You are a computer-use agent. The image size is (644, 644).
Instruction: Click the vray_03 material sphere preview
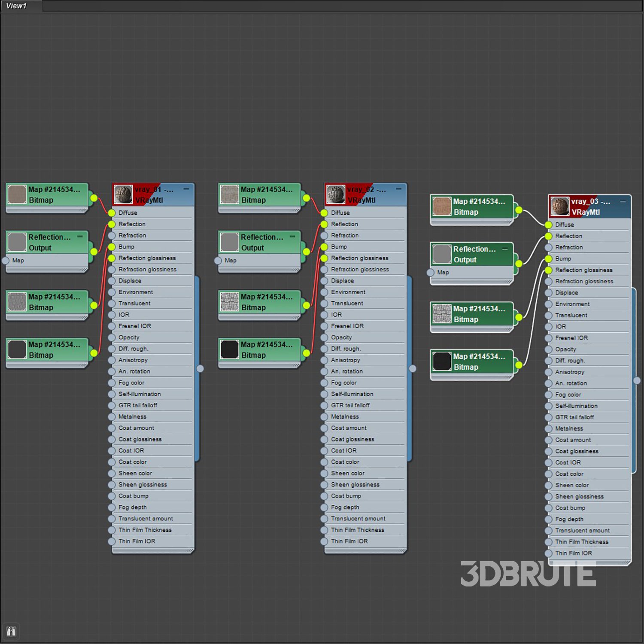tap(560, 207)
